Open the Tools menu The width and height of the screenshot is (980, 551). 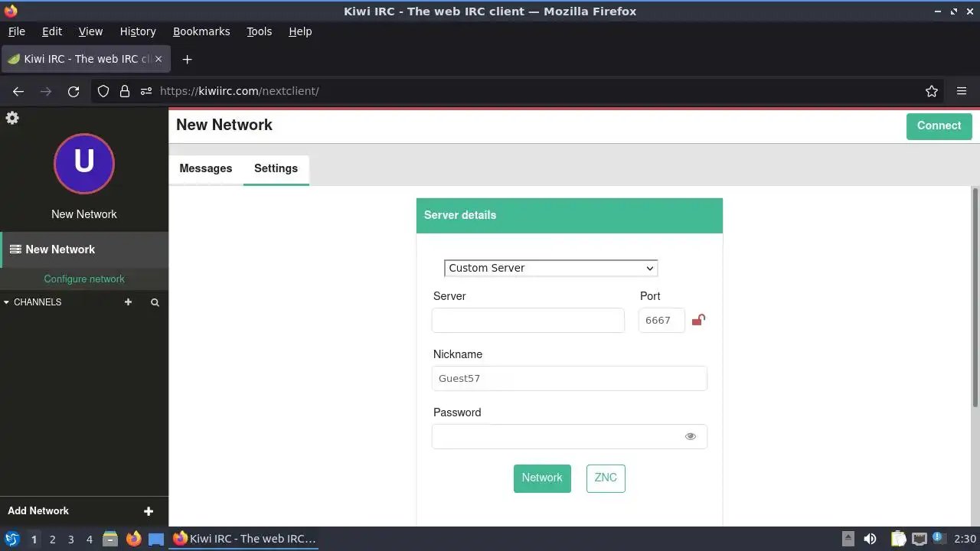click(x=259, y=31)
